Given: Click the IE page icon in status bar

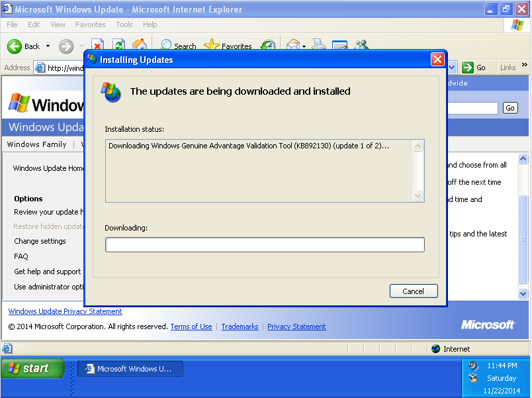Looking at the screenshot, I should (x=7, y=348).
